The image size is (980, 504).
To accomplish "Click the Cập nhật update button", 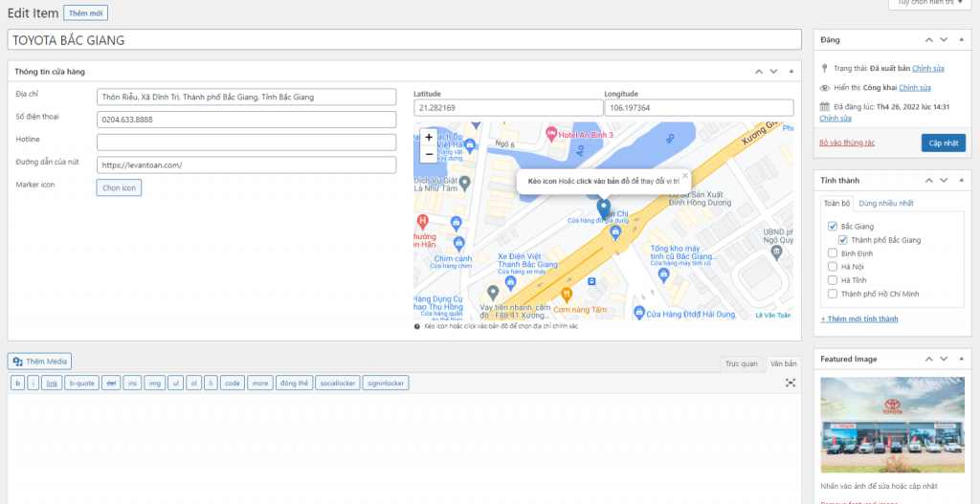I will (x=943, y=142).
